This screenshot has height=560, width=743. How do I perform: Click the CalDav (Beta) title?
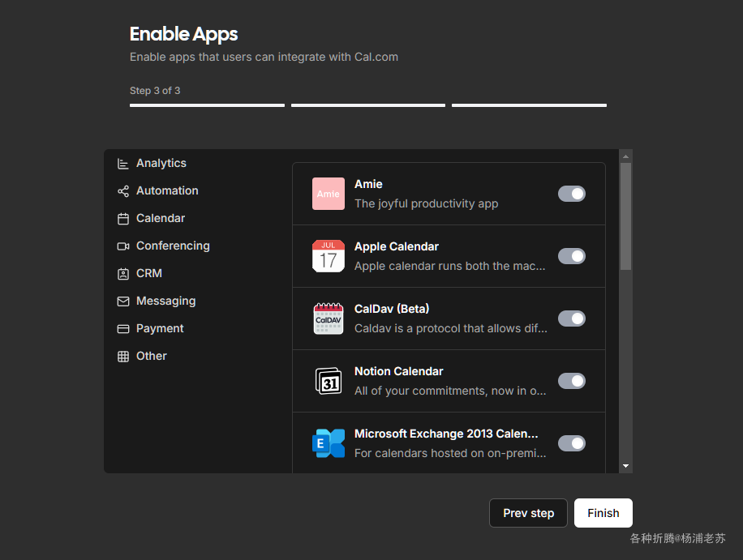pos(392,309)
